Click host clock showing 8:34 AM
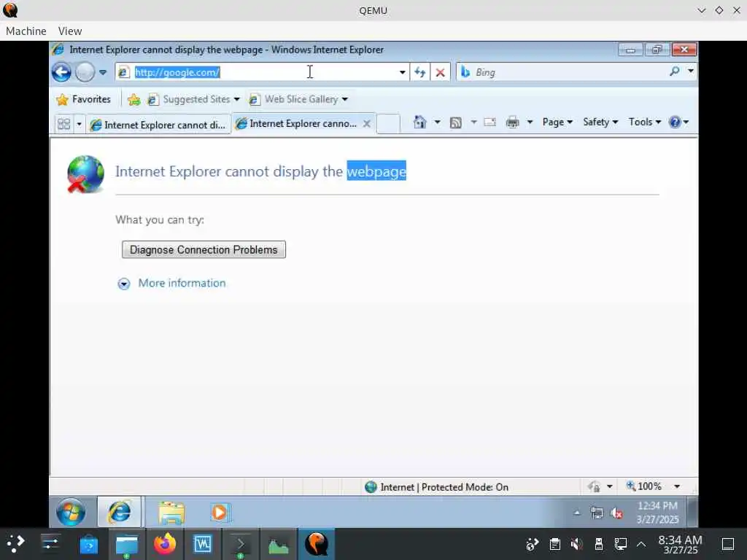The image size is (747, 560). click(681, 544)
